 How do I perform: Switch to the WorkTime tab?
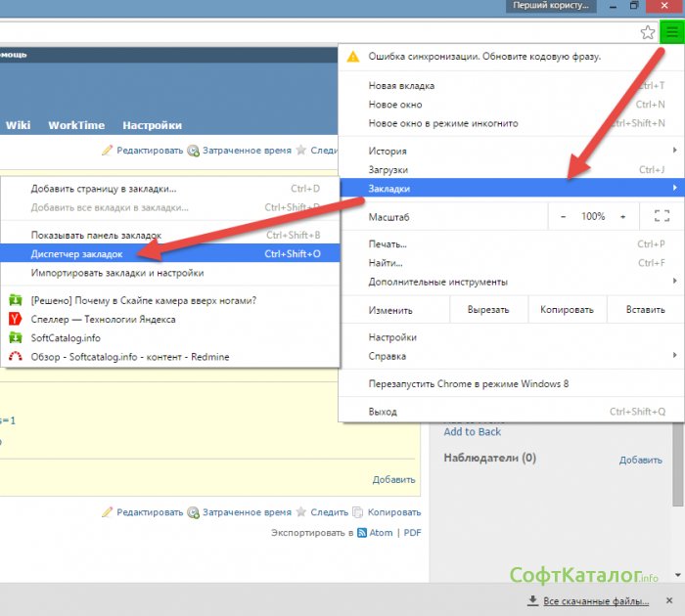tap(75, 125)
